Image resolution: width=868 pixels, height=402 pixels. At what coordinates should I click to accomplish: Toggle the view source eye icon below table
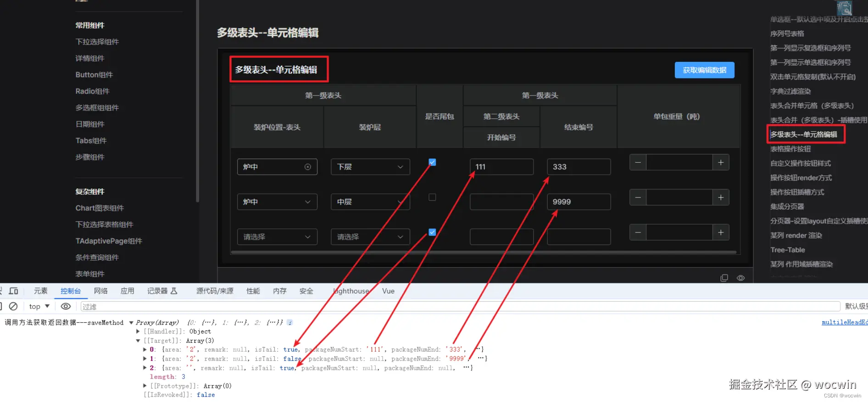pos(740,278)
